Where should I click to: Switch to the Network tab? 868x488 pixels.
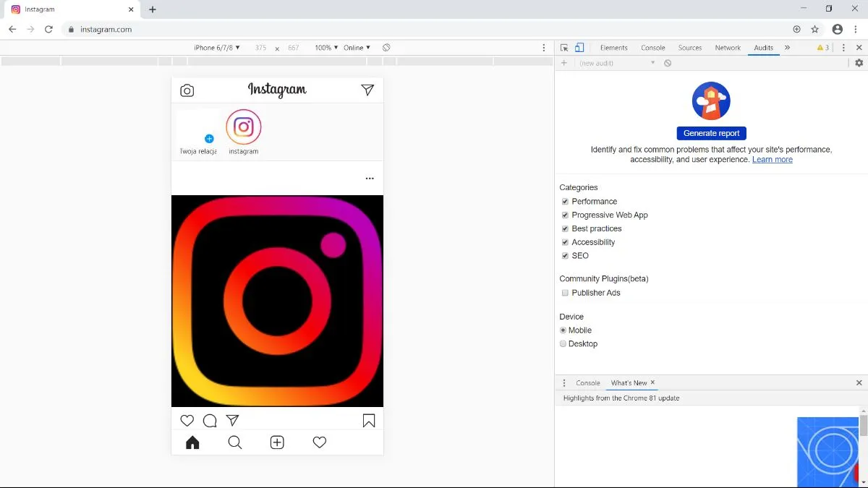pos(728,48)
